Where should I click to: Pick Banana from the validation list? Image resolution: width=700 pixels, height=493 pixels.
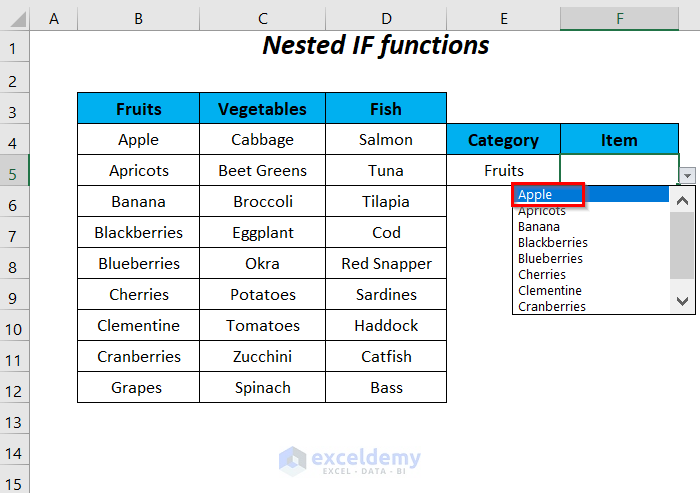click(x=539, y=227)
